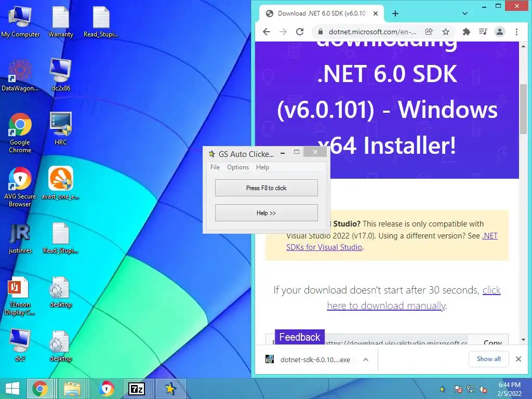Go forward in Chrome browser
The width and height of the screenshot is (532, 399).
coord(283,32)
